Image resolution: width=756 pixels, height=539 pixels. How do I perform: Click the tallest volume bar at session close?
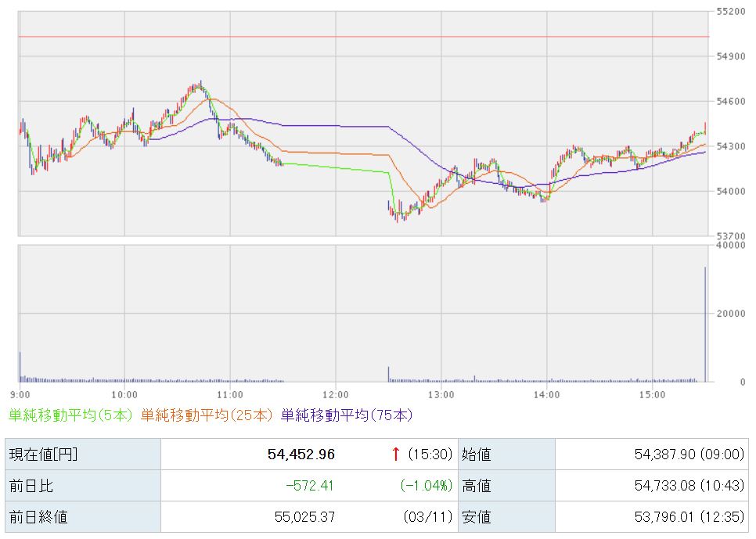(705, 324)
